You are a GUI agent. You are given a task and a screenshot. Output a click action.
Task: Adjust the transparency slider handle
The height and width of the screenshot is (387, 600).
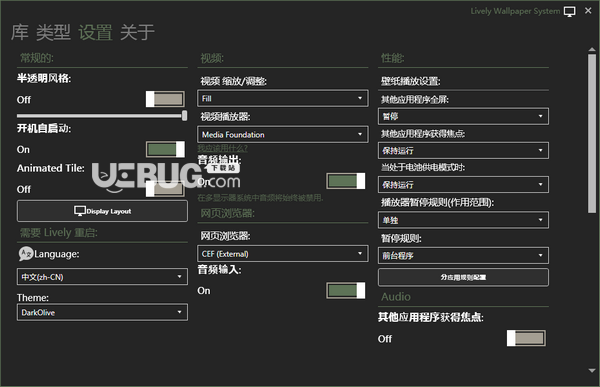(x=184, y=116)
